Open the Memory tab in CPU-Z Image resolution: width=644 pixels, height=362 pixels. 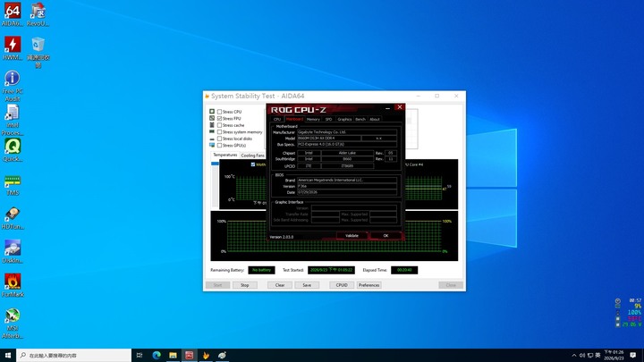pyautogui.click(x=313, y=119)
